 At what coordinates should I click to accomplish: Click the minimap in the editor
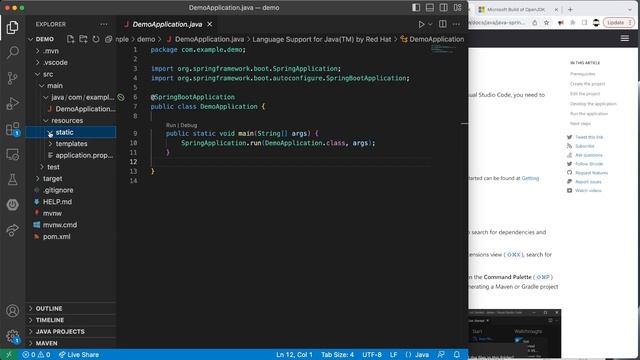pyautogui.click(x=443, y=49)
